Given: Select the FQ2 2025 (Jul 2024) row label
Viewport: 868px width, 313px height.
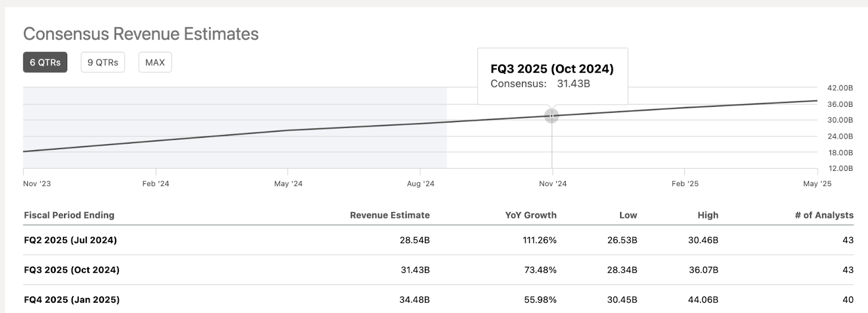Looking at the screenshot, I should click(71, 240).
